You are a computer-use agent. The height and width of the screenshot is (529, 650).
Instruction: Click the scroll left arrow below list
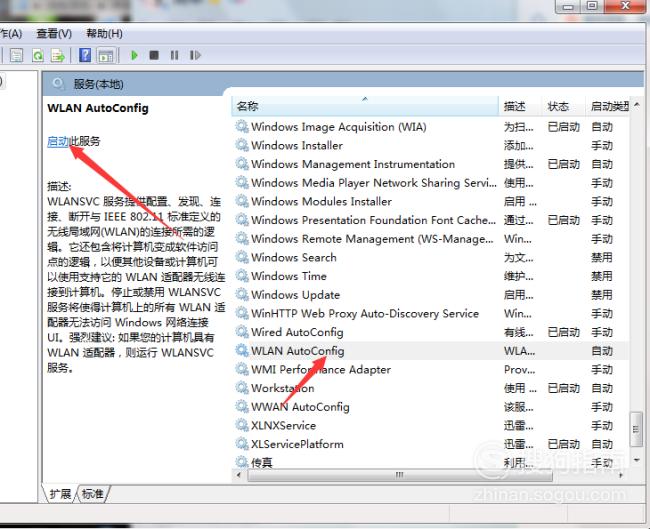pyautogui.click(x=238, y=475)
